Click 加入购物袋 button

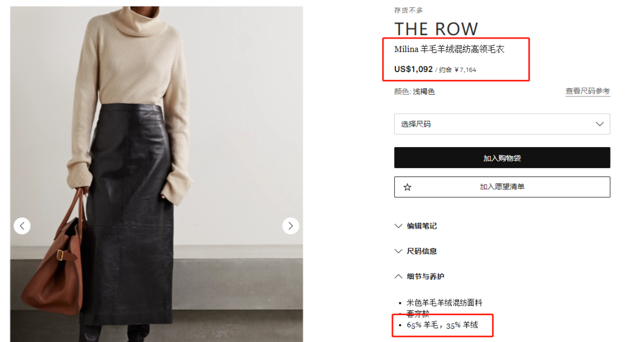click(x=502, y=158)
